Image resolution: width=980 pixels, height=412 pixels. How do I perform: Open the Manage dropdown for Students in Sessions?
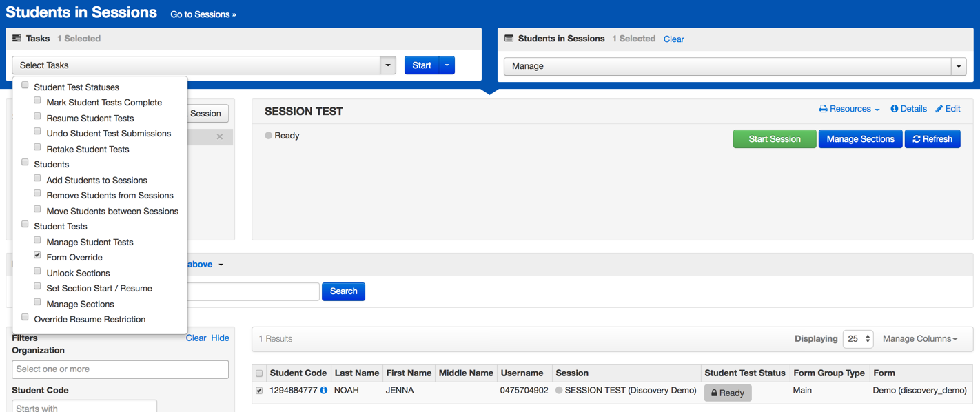pos(958,66)
